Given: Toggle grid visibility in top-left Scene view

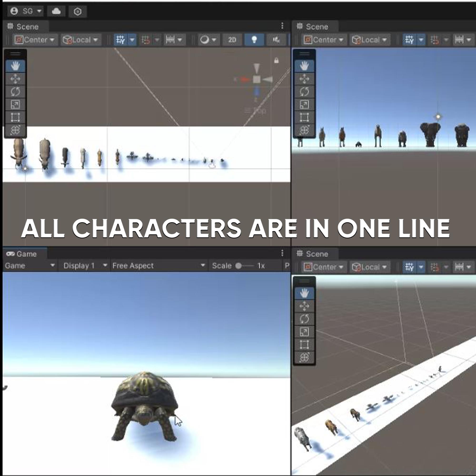Looking at the screenshot, I should point(120,40).
